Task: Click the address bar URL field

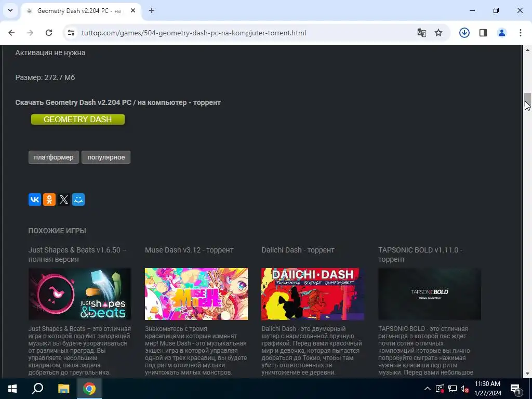Action: point(194,33)
